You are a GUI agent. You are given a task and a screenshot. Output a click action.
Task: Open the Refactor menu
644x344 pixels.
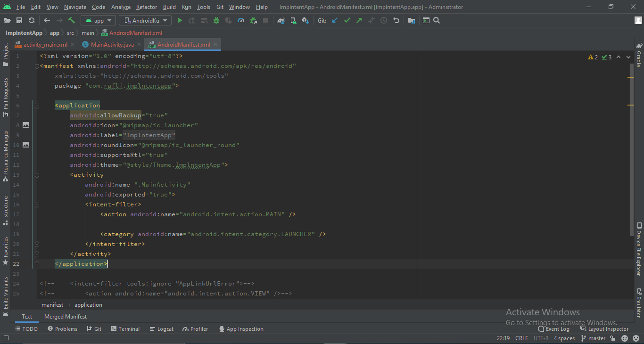click(147, 7)
